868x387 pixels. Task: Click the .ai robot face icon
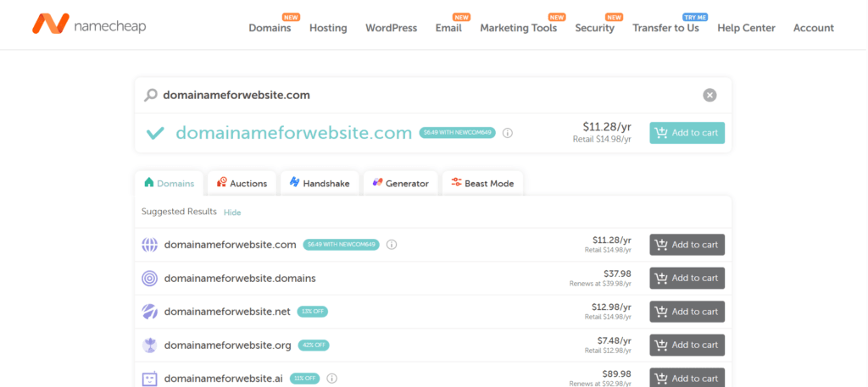[x=149, y=379]
